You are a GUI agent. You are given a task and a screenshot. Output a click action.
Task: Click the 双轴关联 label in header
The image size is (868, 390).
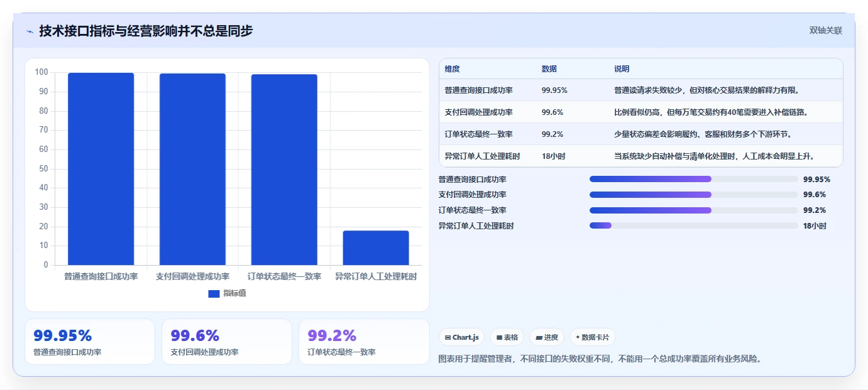[x=825, y=30]
